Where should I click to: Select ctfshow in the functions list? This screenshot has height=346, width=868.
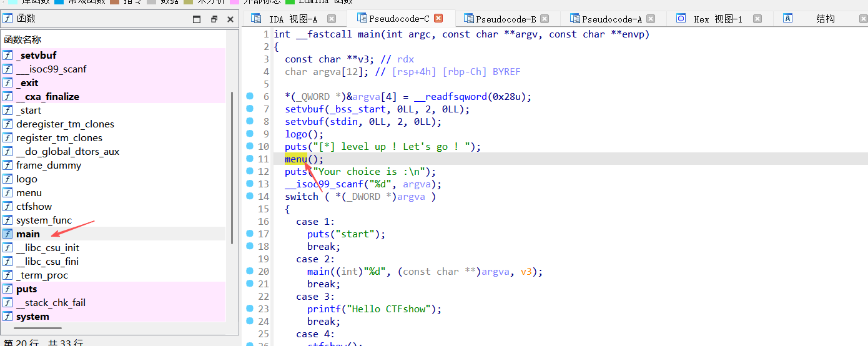(x=34, y=207)
